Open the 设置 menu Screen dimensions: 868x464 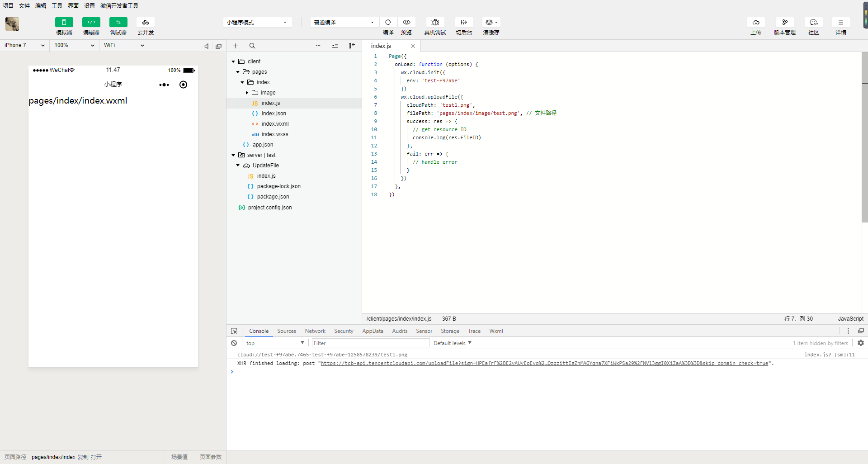(x=90, y=5)
